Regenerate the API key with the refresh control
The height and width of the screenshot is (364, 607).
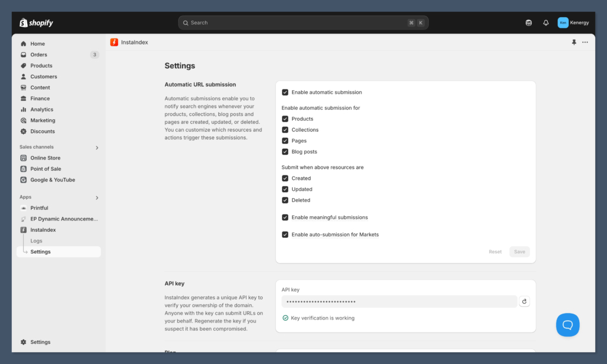pos(524,301)
